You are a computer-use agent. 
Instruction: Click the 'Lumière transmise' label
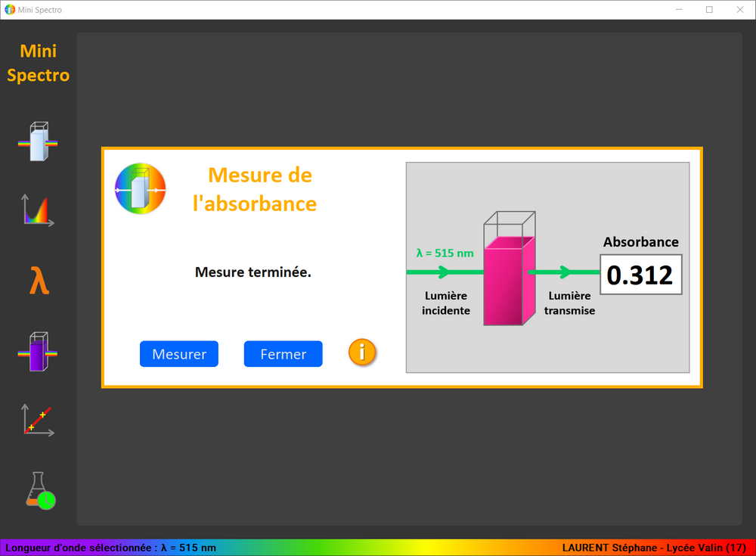[x=569, y=303]
